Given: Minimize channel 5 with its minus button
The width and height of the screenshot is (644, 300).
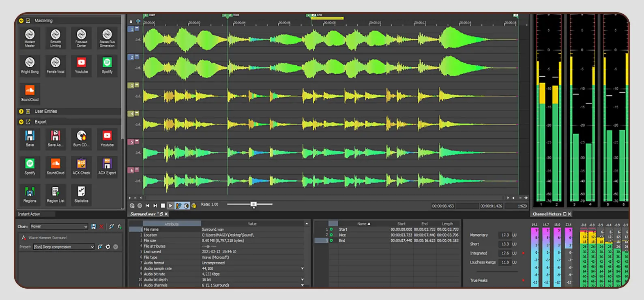Looking at the screenshot, I should pyautogui.click(x=137, y=142).
